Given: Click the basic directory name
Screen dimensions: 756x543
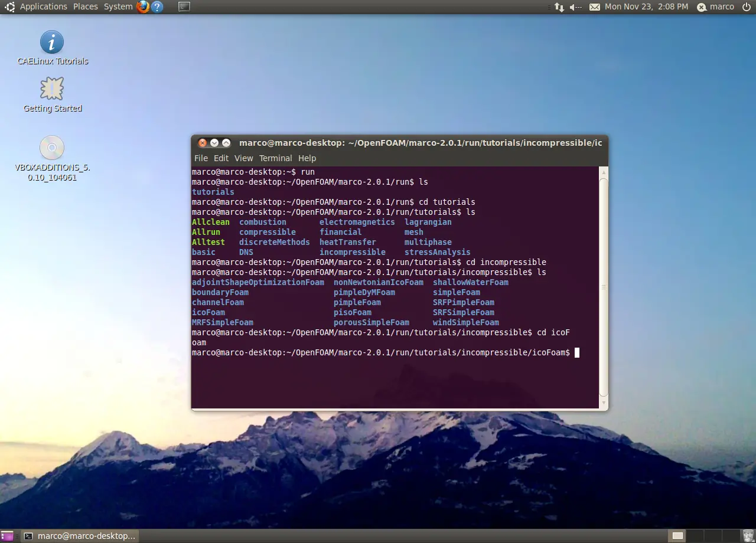Looking at the screenshot, I should 204,252.
